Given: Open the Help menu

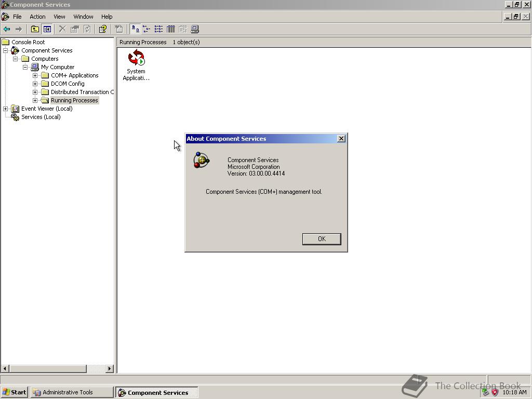Looking at the screenshot, I should (107, 17).
